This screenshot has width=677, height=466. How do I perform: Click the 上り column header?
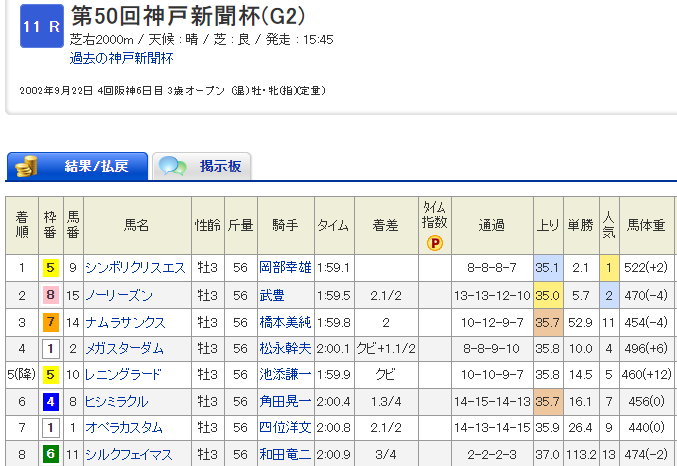pyautogui.click(x=548, y=225)
